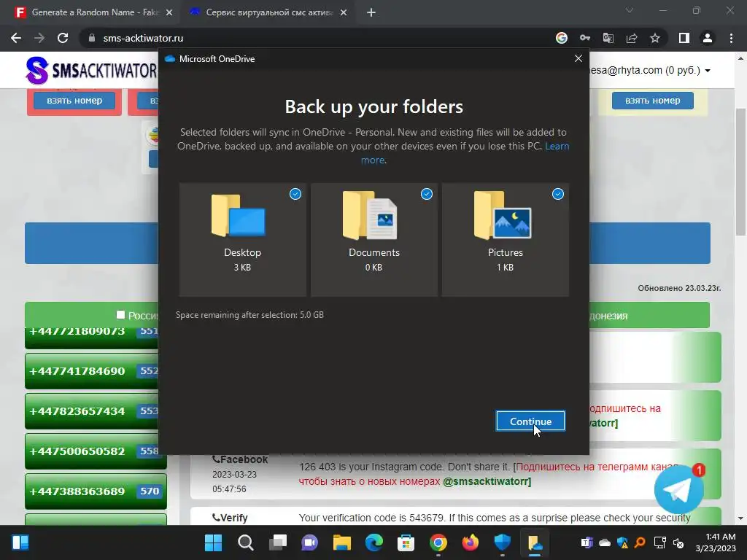Image resolution: width=747 pixels, height=560 pixels.
Task: Click rightmost взять номер button on page
Action: click(x=652, y=101)
